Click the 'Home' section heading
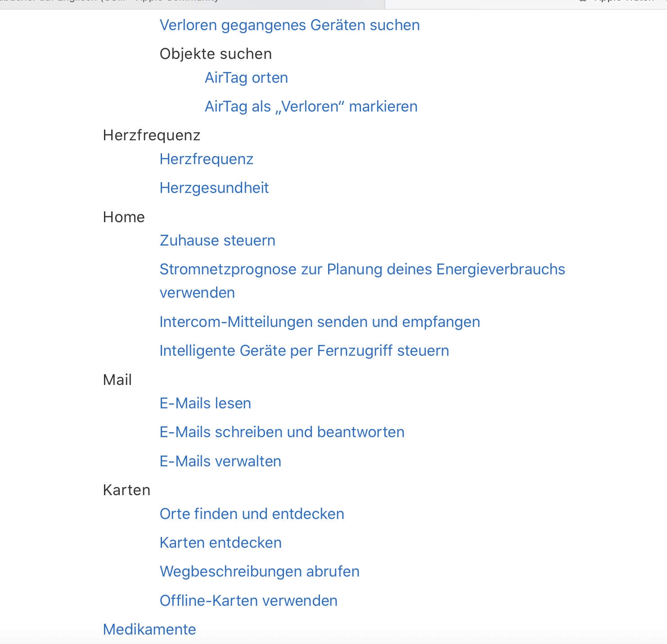 point(124,217)
